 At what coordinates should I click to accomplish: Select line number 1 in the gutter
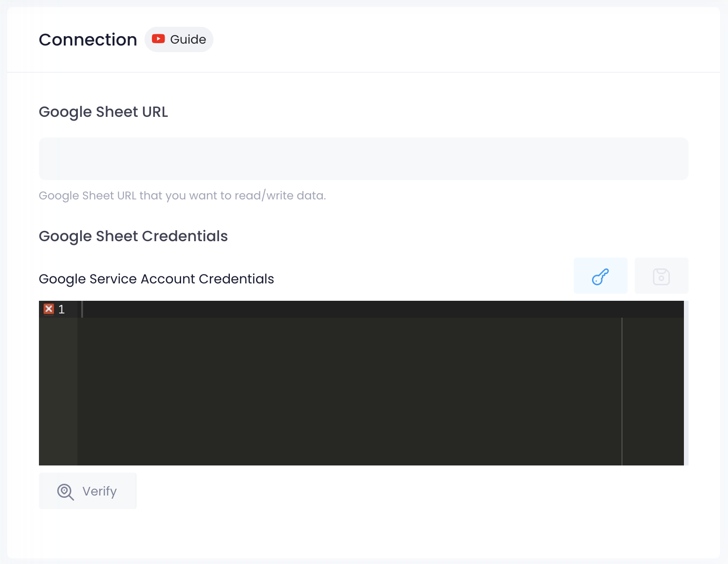pyautogui.click(x=61, y=309)
